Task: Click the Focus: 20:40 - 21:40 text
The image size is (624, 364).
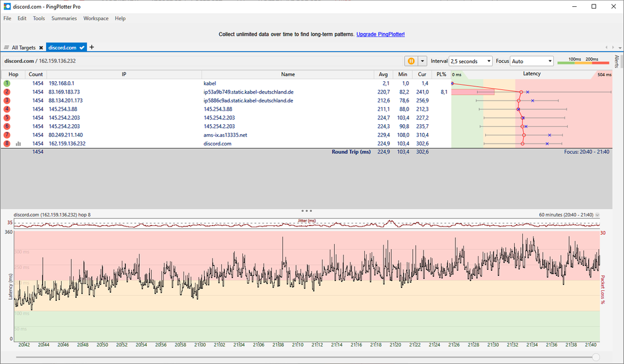Action: click(587, 152)
